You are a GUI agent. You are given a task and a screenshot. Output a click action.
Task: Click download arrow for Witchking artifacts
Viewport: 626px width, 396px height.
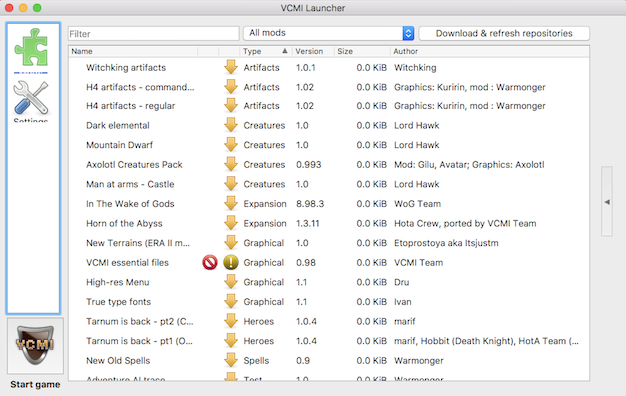[231, 67]
